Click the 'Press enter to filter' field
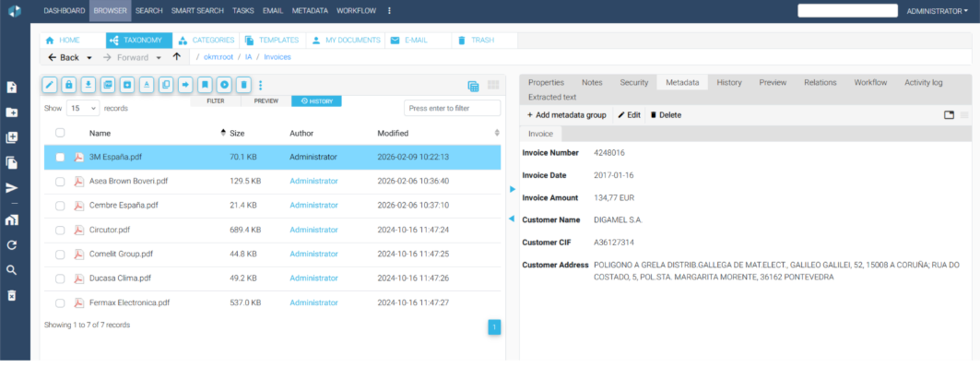980x379 pixels. (x=452, y=108)
